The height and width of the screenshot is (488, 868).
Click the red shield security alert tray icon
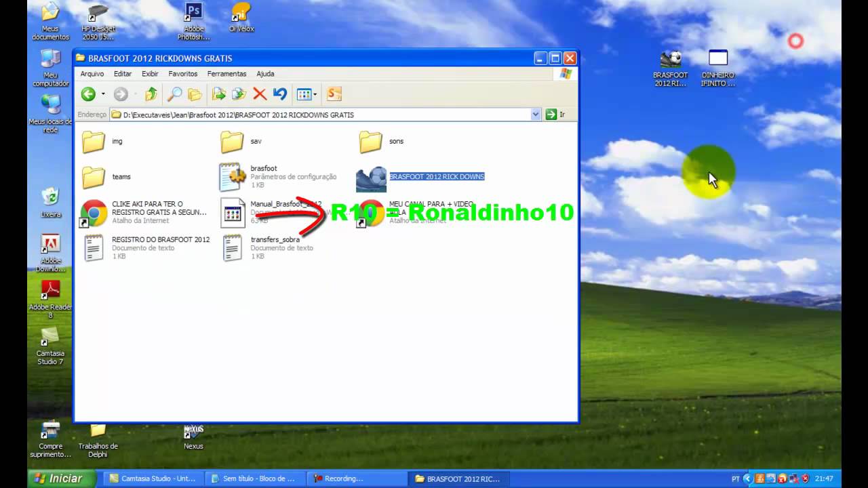(x=805, y=479)
